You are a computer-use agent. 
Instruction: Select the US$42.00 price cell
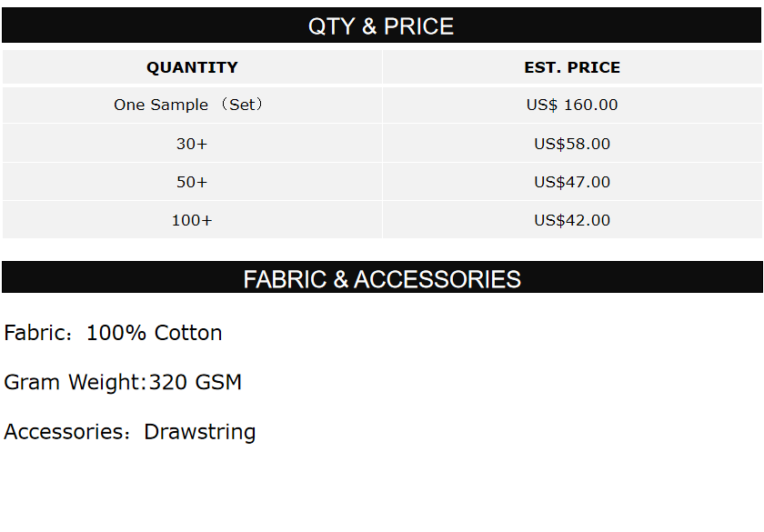point(572,220)
